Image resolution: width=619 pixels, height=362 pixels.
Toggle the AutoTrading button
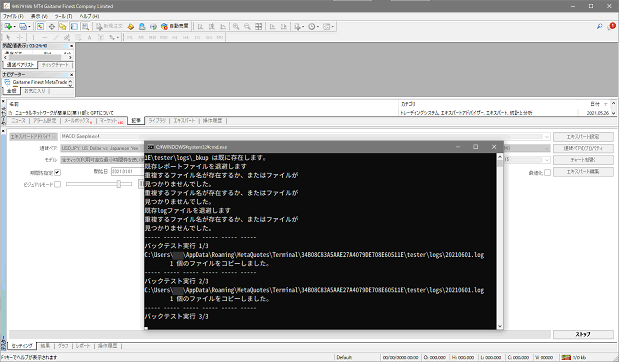click(174, 26)
